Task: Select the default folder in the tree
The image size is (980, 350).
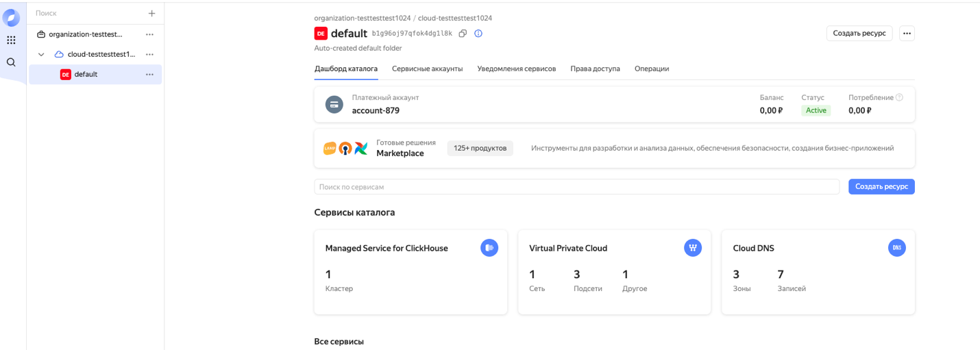Action: (x=95, y=74)
